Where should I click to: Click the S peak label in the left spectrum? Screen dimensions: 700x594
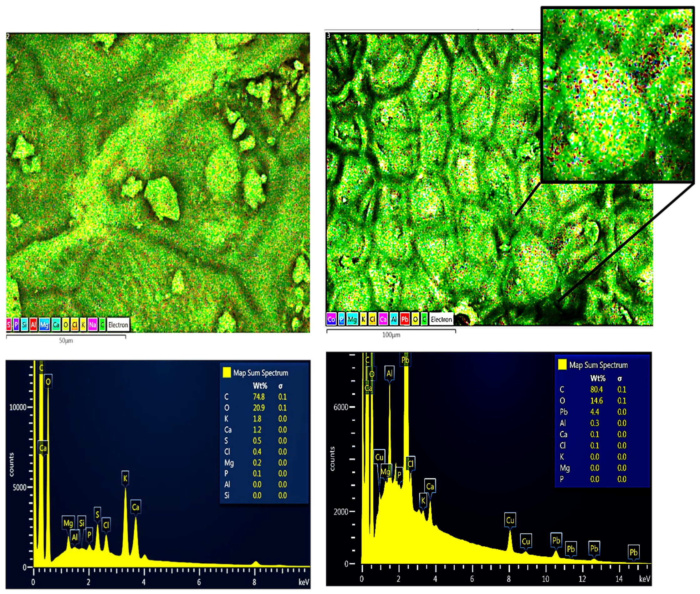97,514
